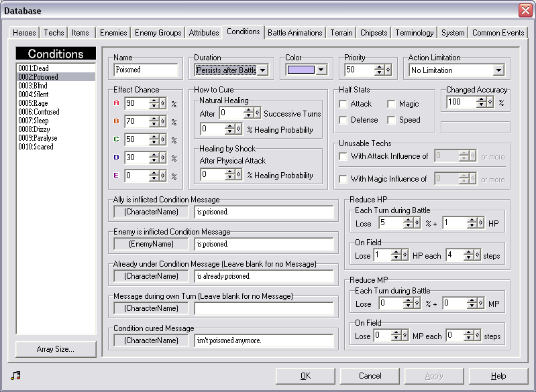The image size is (536, 392).
Task: Open the Common Events tab
Action: coord(498,32)
